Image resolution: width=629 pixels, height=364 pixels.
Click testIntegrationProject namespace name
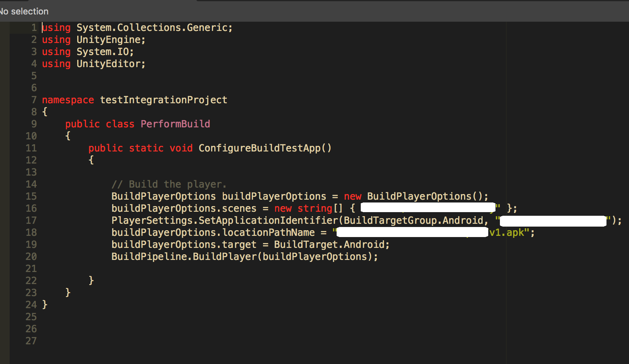tap(164, 100)
